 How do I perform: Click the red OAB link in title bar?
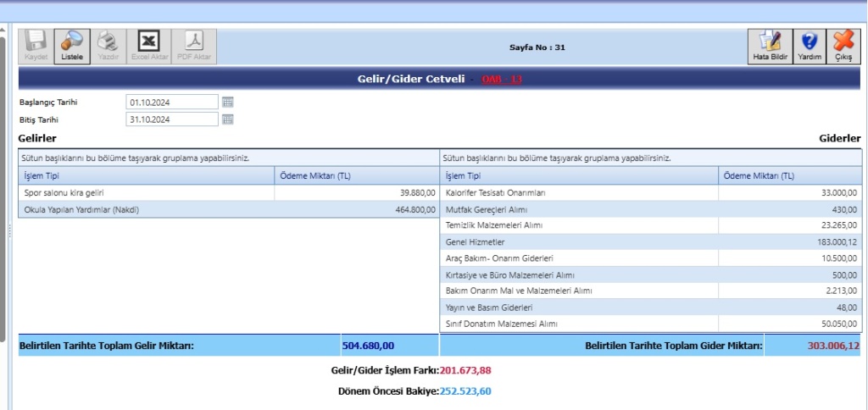coord(502,80)
